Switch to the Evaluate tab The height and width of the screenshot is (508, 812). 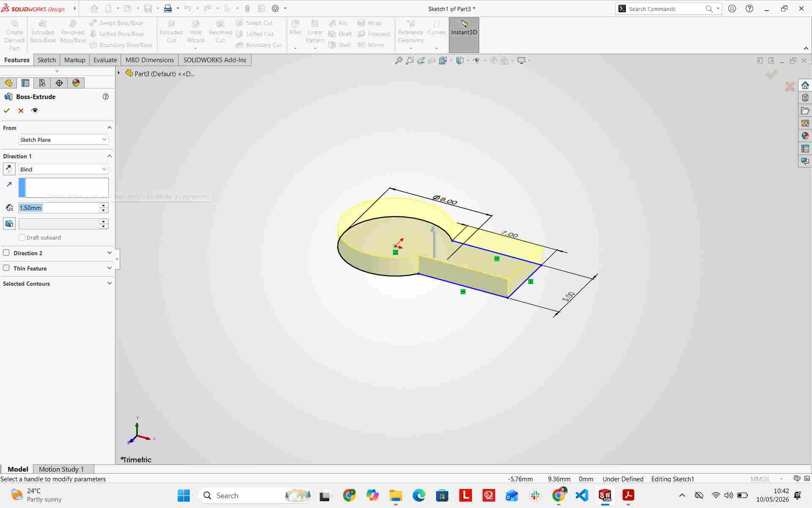tap(105, 60)
